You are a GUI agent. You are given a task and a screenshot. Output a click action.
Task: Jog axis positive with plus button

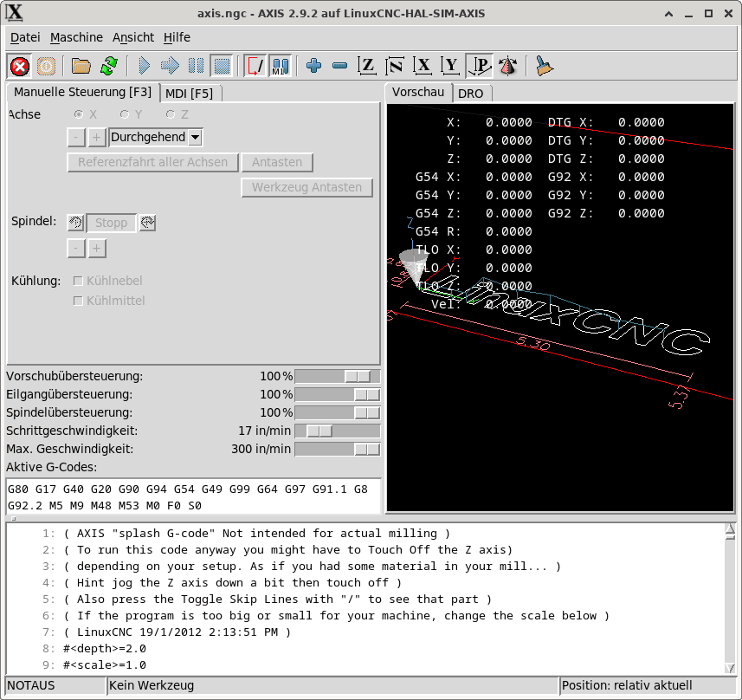point(96,138)
